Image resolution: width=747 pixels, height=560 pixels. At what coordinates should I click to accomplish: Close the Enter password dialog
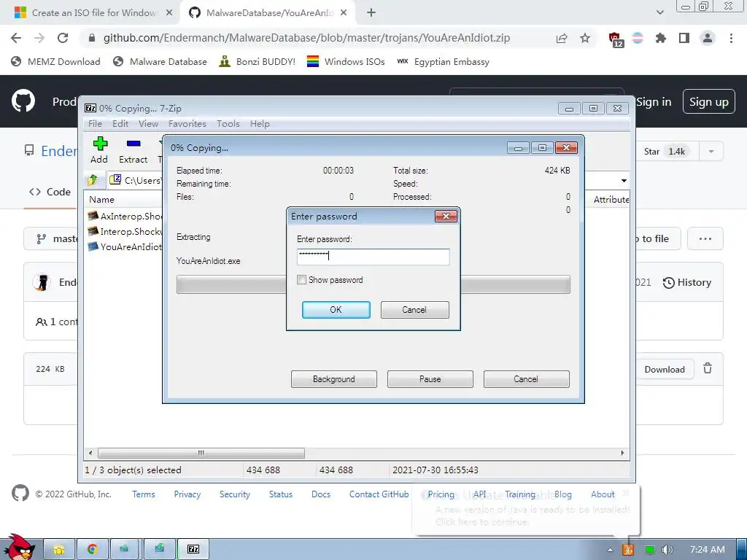[446, 216]
